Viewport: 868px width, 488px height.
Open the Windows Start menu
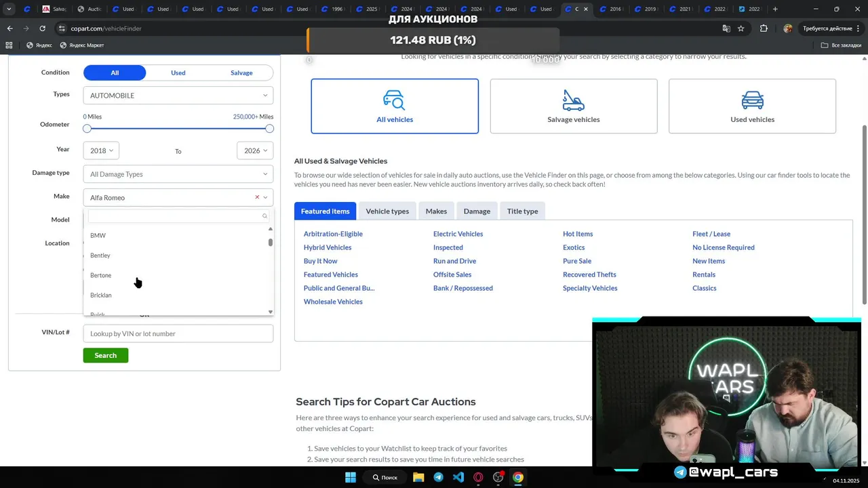[x=351, y=477]
